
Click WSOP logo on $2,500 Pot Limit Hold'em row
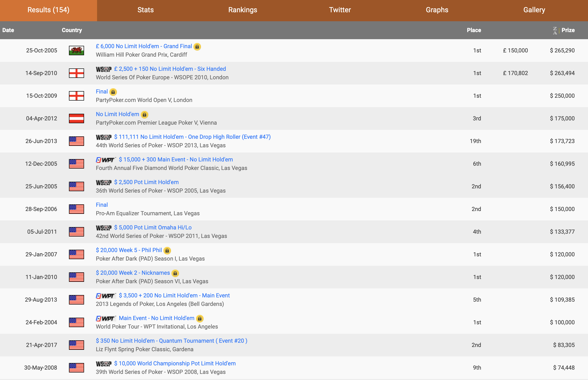[104, 183]
